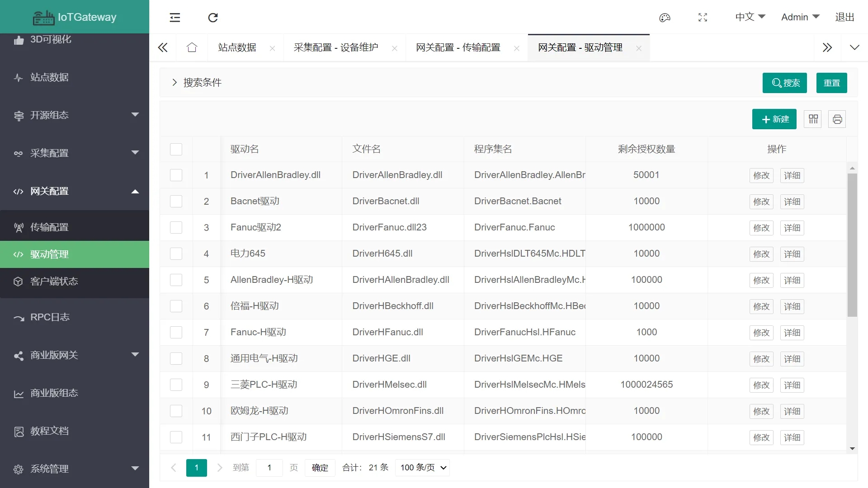The image size is (868, 488).
Task: Click the home tab icon
Action: click(x=192, y=47)
